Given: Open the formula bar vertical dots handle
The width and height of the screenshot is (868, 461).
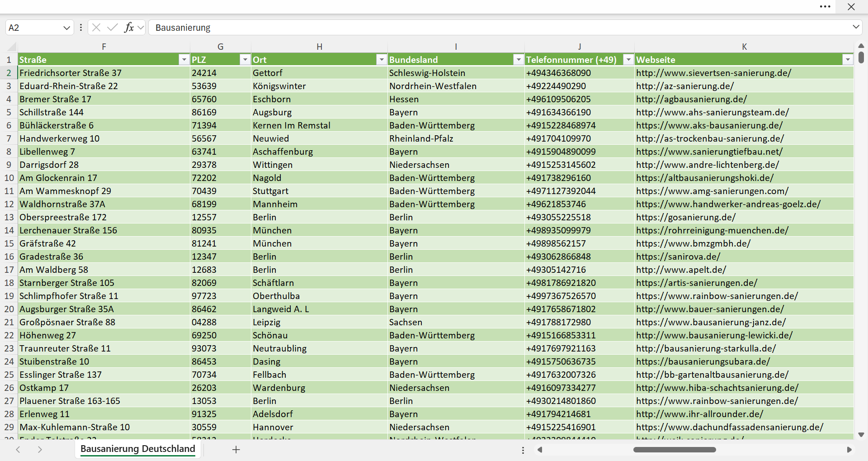Looking at the screenshot, I should point(81,28).
